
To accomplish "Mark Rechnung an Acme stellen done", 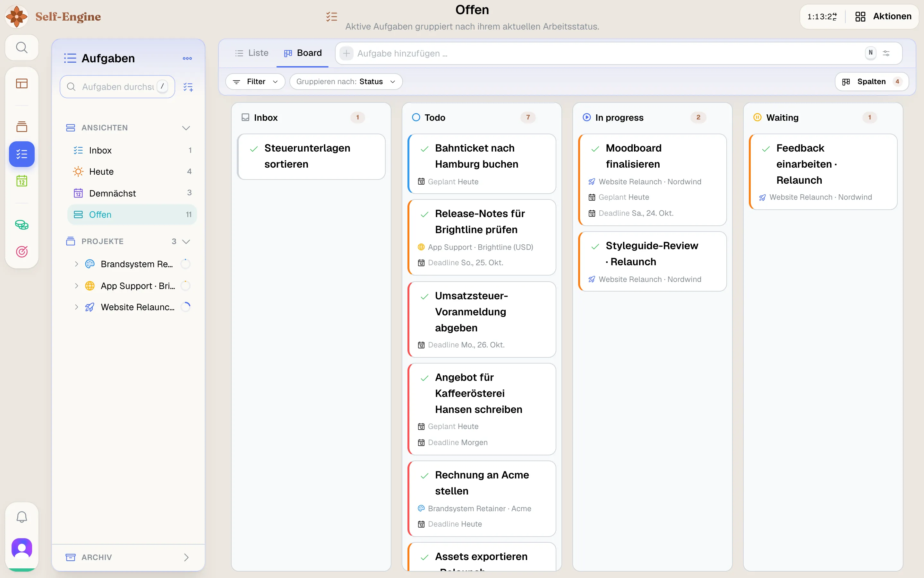I will 424,476.
